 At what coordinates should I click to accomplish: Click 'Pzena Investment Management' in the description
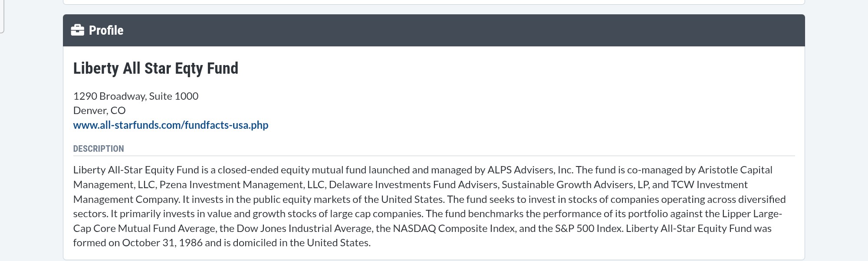pyautogui.click(x=232, y=185)
